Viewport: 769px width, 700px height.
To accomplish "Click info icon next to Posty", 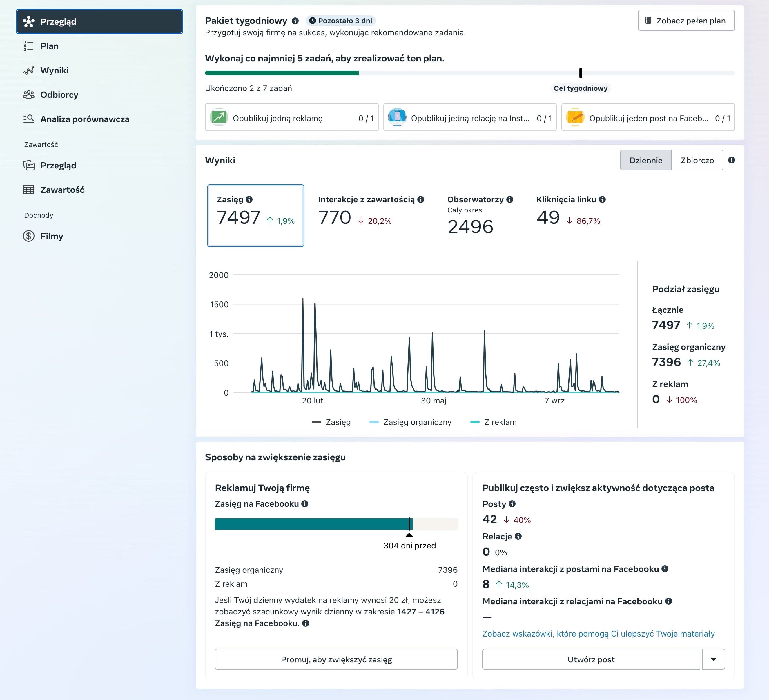I will tap(512, 504).
